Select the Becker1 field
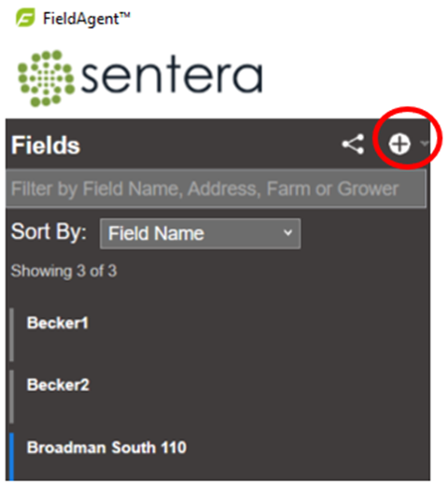Screen dimensions: 448x485 pos(58,323)
